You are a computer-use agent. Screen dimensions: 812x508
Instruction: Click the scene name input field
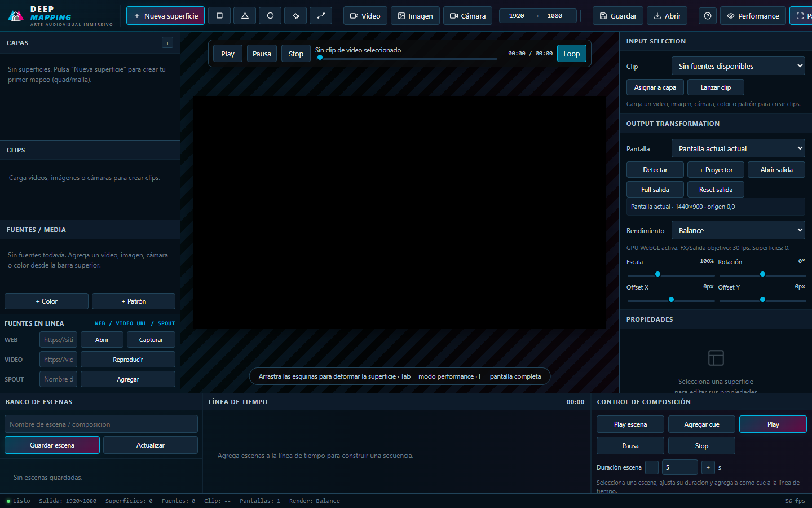101,424
